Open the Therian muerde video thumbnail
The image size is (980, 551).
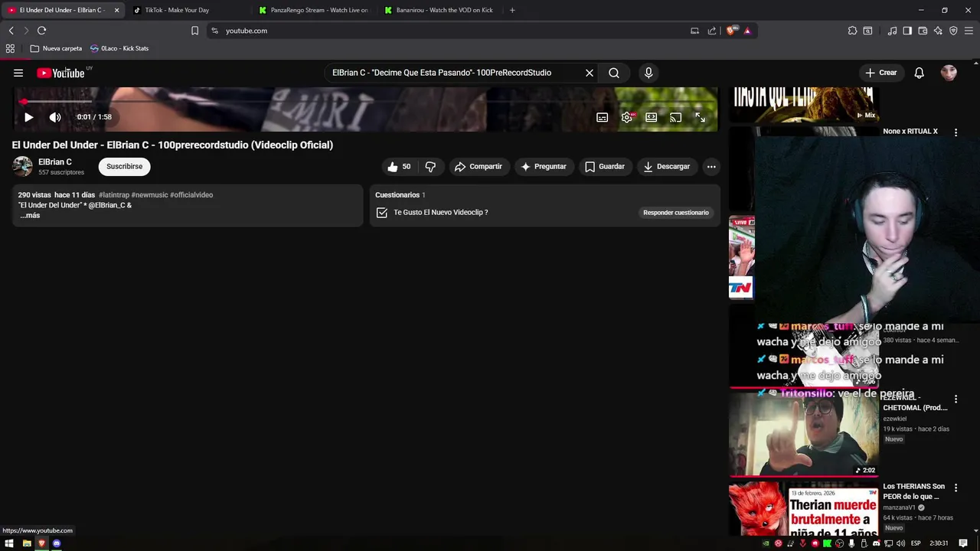pos(804,509)
